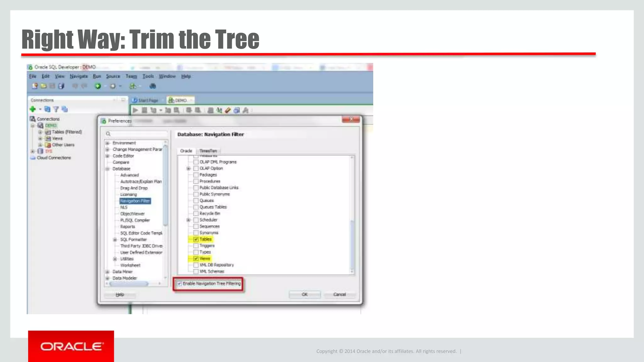Screen dimensions: 644x362
Task: Toggle Enable Navigation Tree Filtering checkbox
Action: (179, 284)
